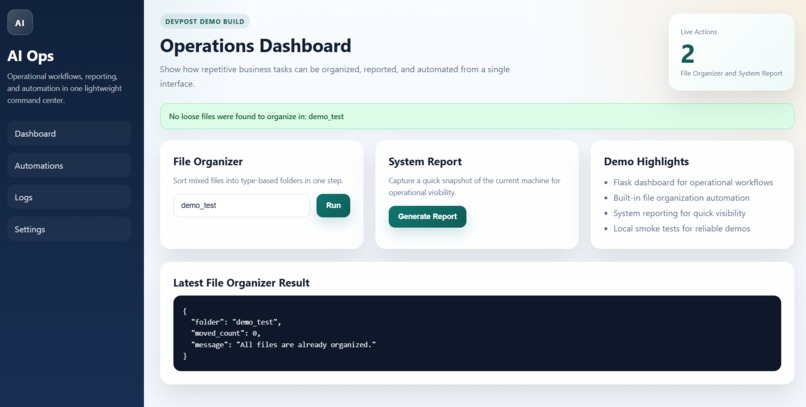Click the Generate Report button
This screenshot has width=806, height=407.
coord(427,217)
